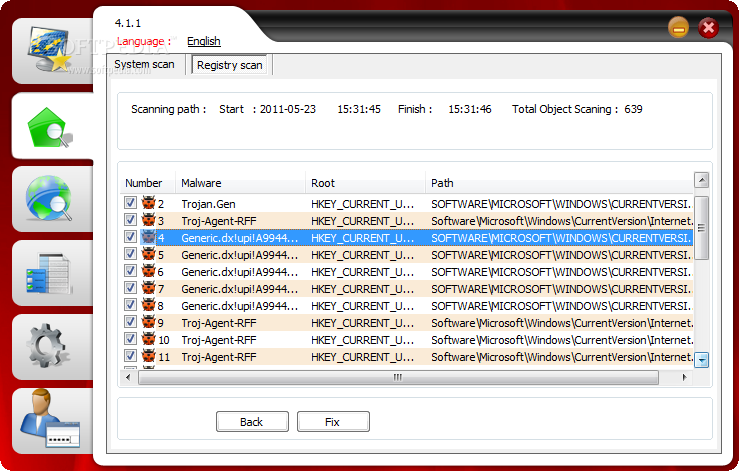Select Generic.dx!upi malware name in row 5
The image size is (739, 471).
point(239,255)
